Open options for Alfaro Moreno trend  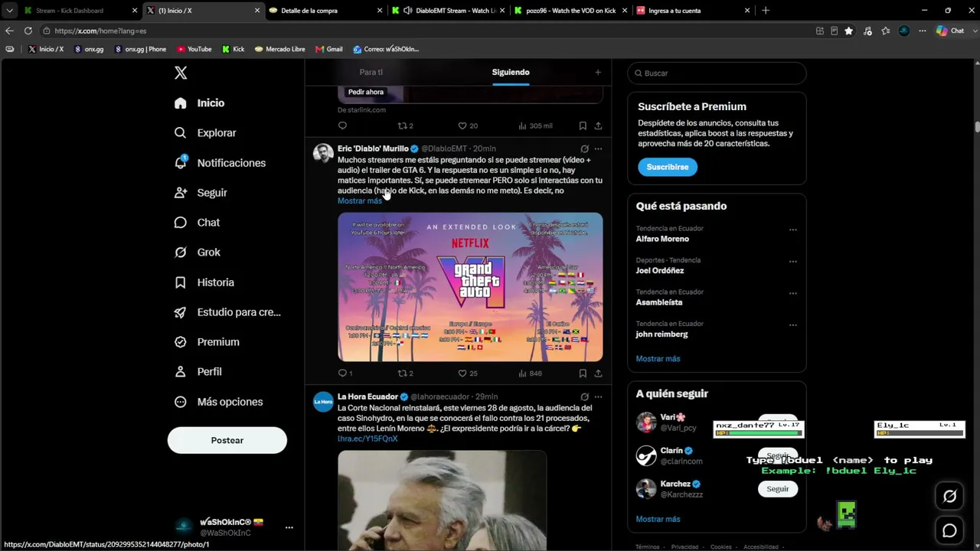coord(793,229)
